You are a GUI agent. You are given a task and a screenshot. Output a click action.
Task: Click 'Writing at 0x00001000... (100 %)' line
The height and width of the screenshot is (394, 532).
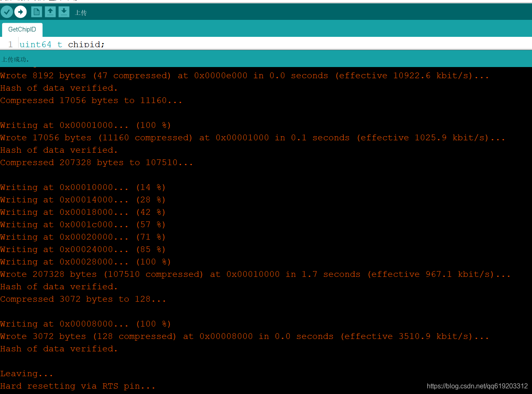pyautogui.click(x=86, y=125)
